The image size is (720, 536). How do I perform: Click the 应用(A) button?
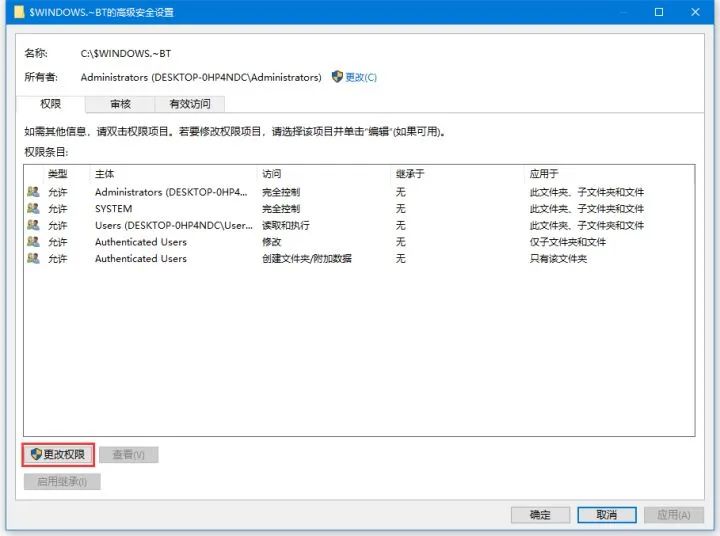pyautogui.click(x=674, y=515)
